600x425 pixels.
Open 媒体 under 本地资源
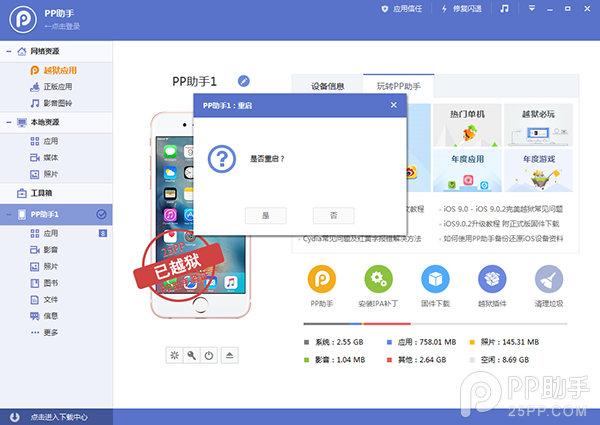(44, 158)
